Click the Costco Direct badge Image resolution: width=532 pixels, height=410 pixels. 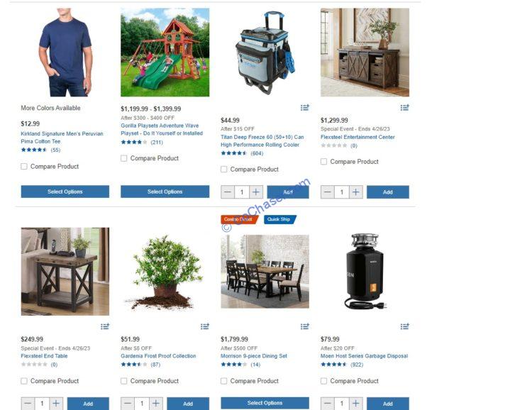(239, 219)
